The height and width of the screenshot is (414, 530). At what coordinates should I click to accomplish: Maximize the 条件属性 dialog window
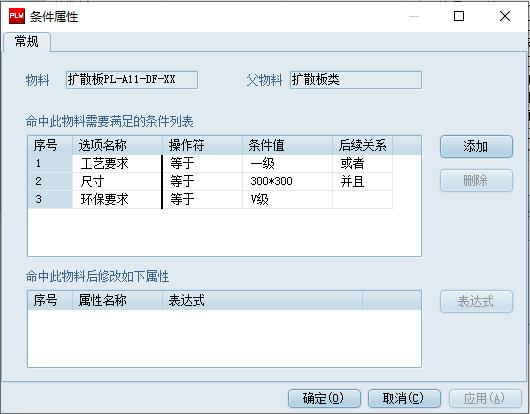point(459,16)
